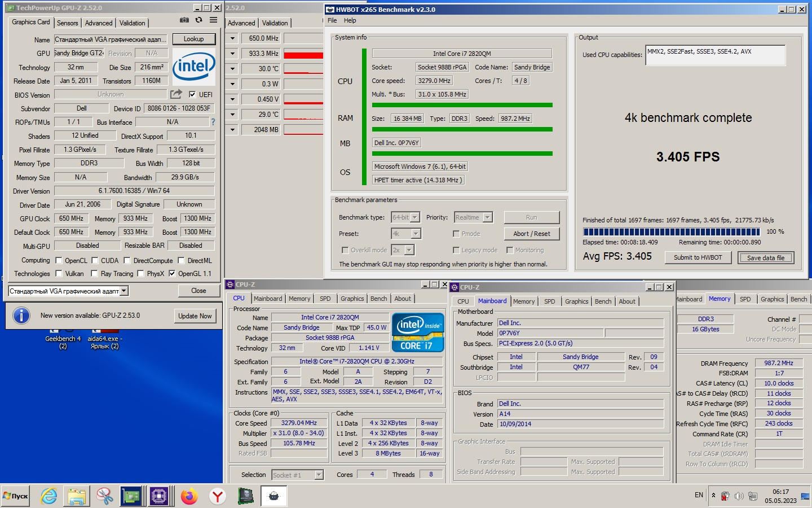The width and height of the screenshot is (812, 508).
Task: Open the Benchmark type 64-bit dropdown
Action: 415,217
